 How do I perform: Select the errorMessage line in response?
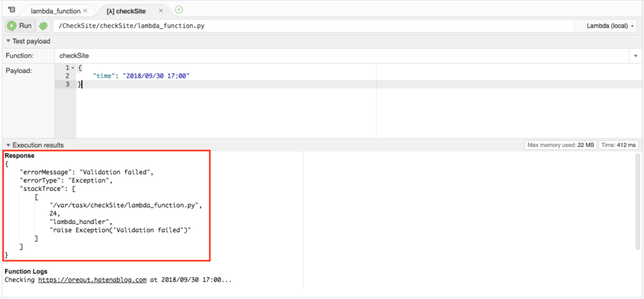click(x=86, y=172)
